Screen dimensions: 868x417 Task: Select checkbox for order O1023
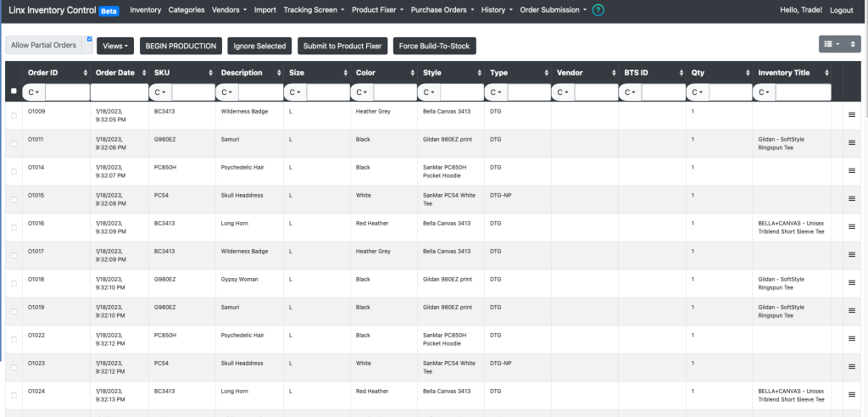14,367
